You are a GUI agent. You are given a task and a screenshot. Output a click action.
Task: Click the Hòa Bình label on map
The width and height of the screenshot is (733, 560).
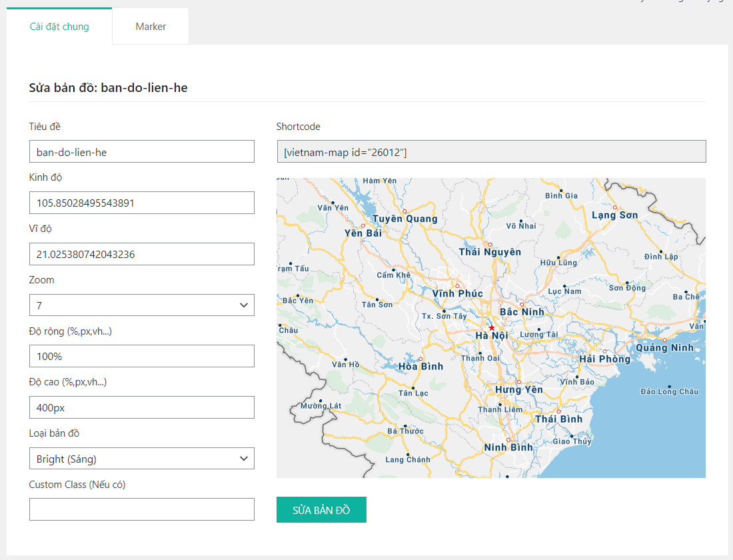[x=420, y=367]
